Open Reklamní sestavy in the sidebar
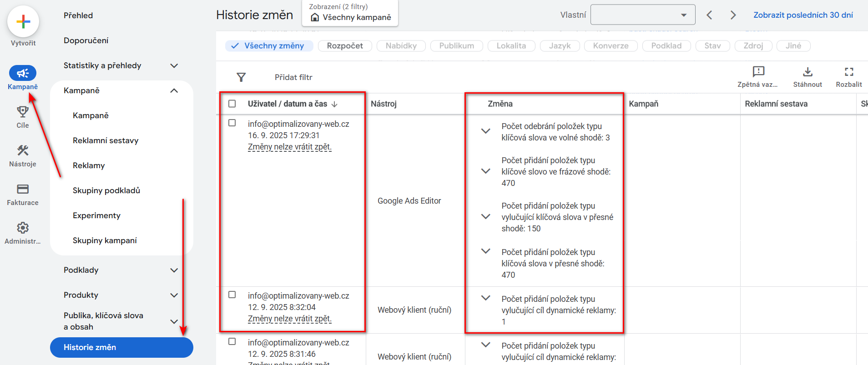The image size is (868, 365). (x=106, y=140)
